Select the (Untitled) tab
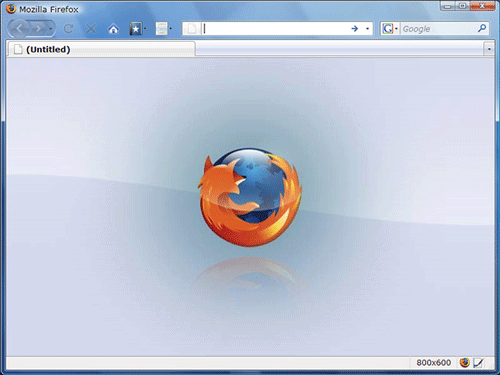The height and width of the screenshot is (375, 500). [101, 49]
